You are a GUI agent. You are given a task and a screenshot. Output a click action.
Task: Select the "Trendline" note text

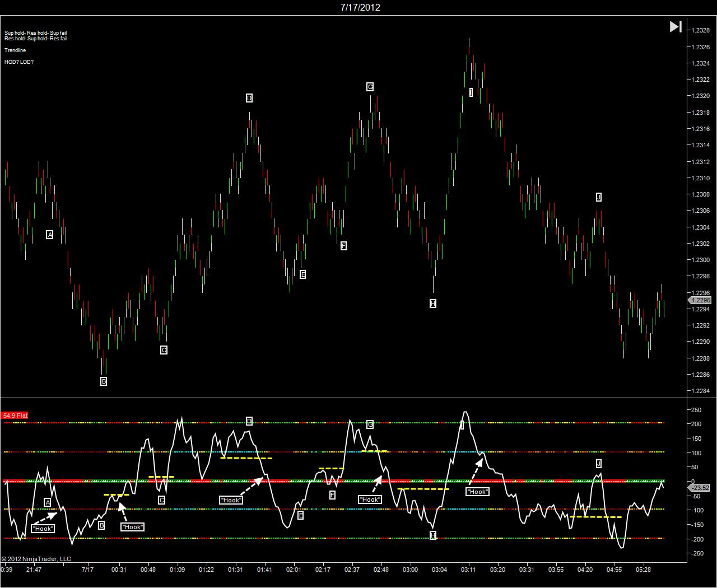[15, 50]
